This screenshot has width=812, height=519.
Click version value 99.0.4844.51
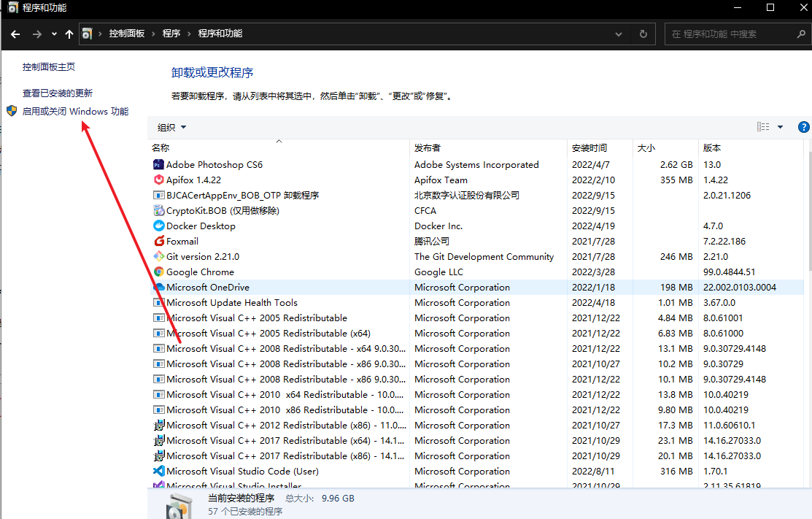click(x=729, y=272)
